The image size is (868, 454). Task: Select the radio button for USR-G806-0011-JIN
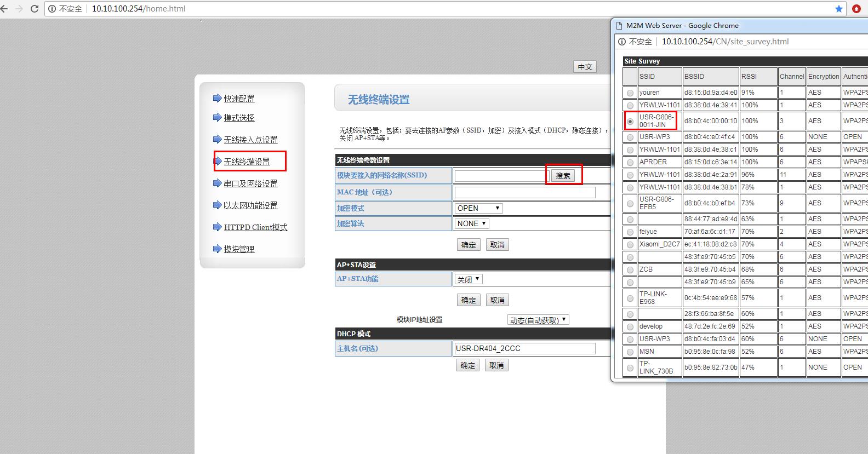(x=630, y=122)
